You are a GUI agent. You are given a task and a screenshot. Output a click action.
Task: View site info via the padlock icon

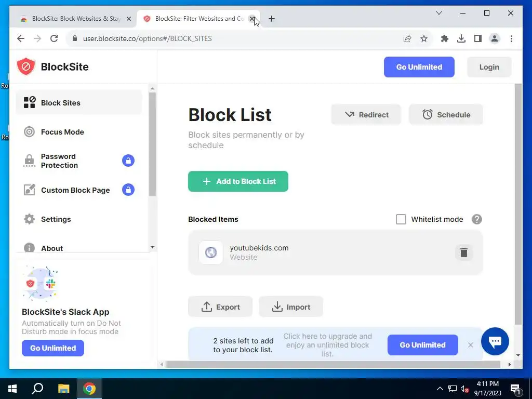pos(75,38)
